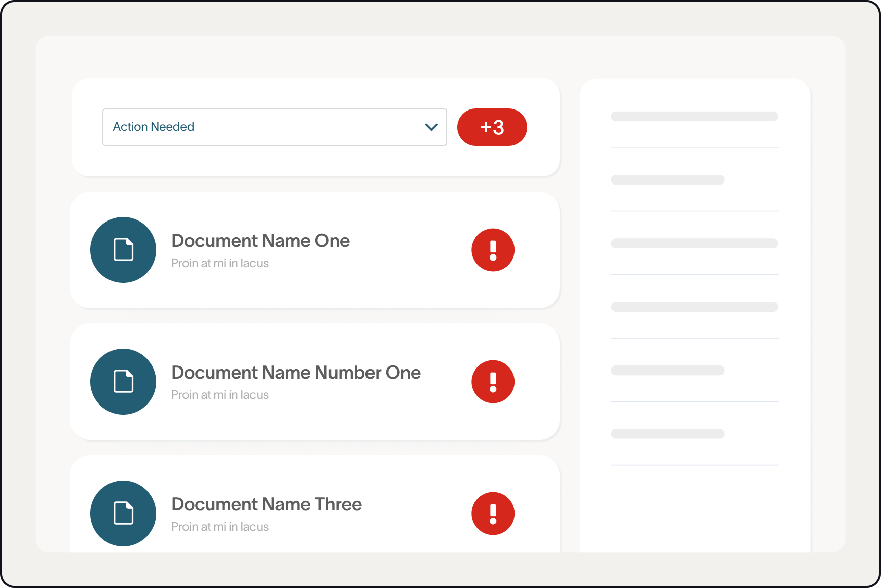The width and height of the screenshot is (881, 588).
Task: Select the second placeholder row in the right panel
Action: (x=668, y=180)
